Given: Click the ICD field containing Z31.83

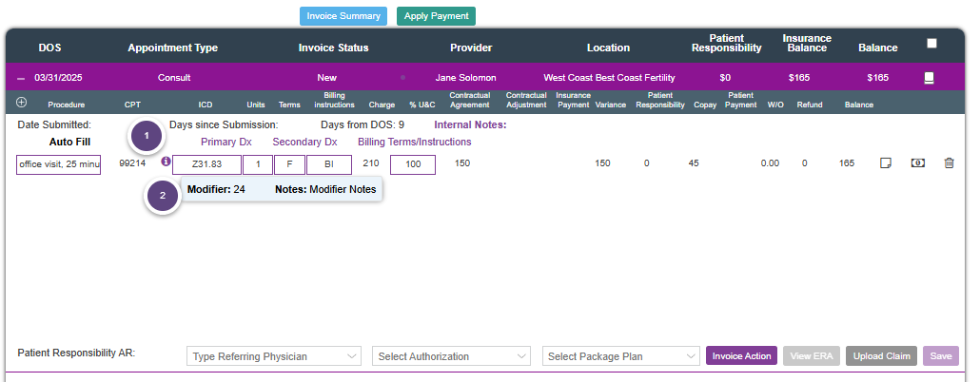Looking at the screenshot, I should click(206, 164).
